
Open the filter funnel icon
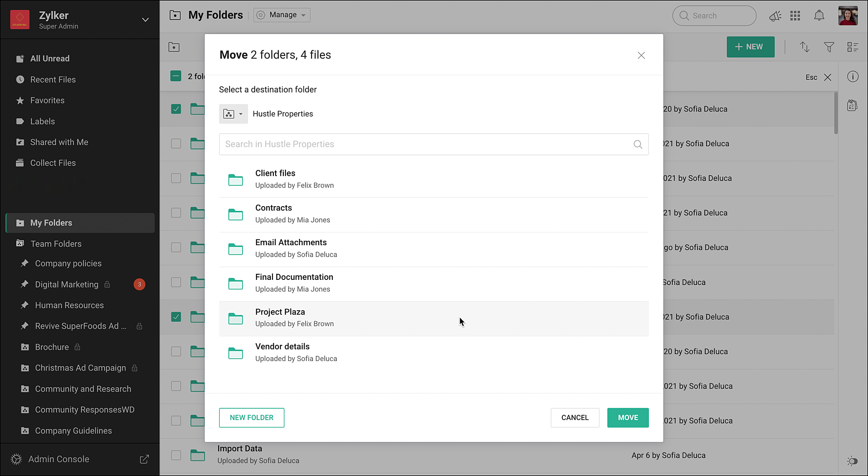[829, 47]
